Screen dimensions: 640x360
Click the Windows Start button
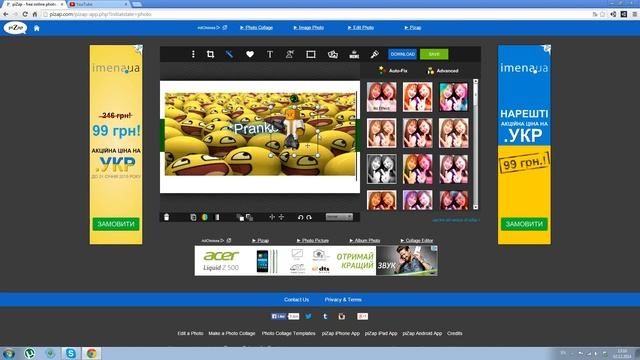point(9,353)
